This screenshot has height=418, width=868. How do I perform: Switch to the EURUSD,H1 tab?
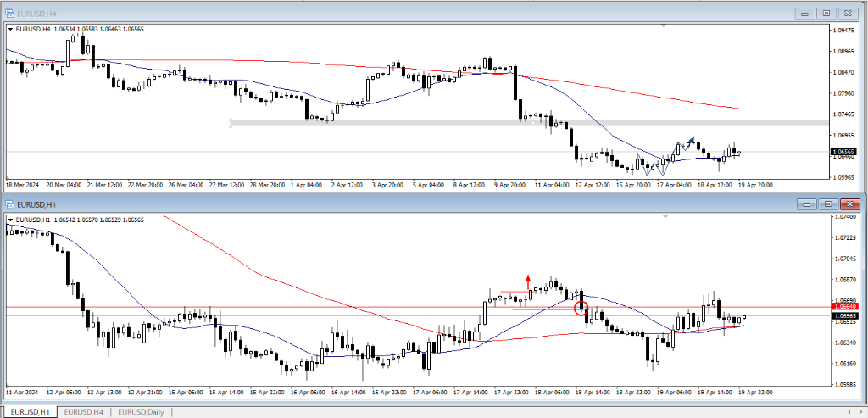pos(30,411)
